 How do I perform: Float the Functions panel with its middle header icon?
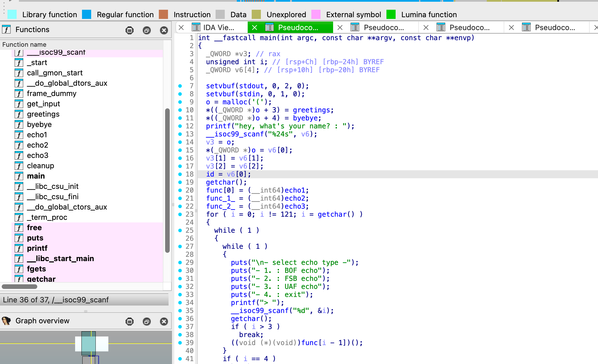146,30
